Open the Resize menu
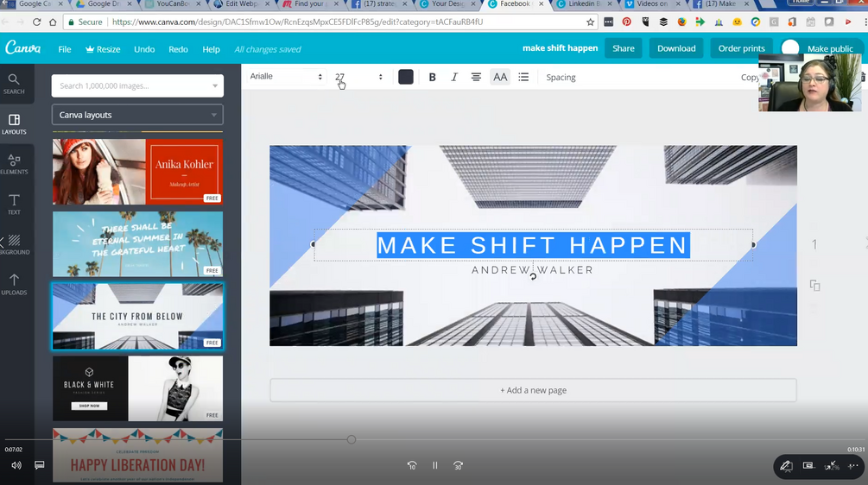The height and width of the screenshot is (485, 868). [103, 49]
